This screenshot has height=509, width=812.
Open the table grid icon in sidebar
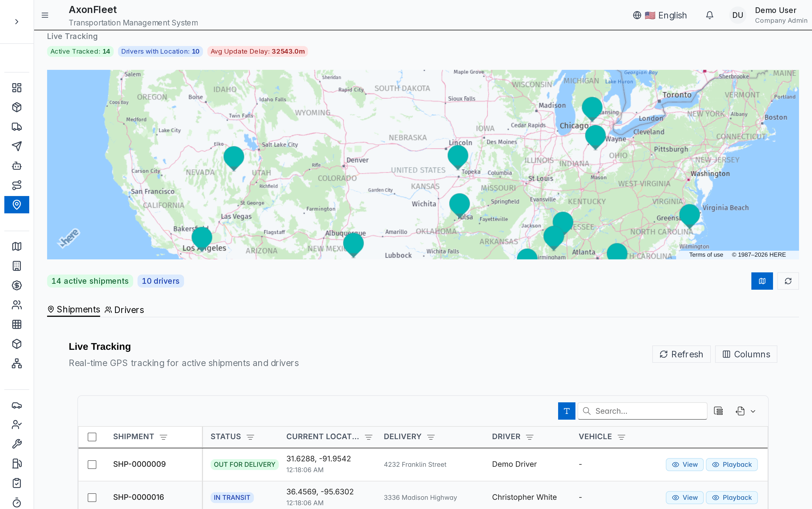point(17,325)
